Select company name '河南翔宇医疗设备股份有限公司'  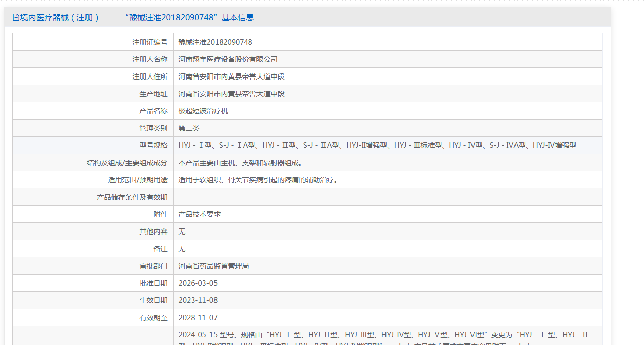228,59
